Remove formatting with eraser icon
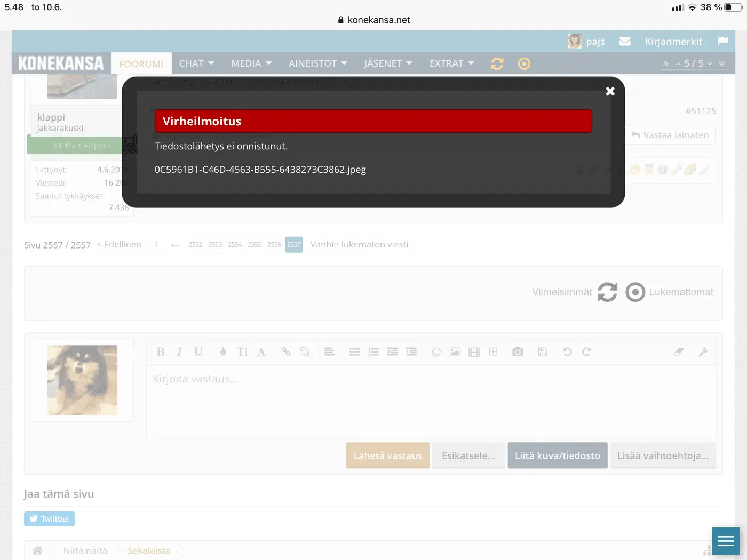The height and width of the screenshot is (560, 747). point(678,352)
